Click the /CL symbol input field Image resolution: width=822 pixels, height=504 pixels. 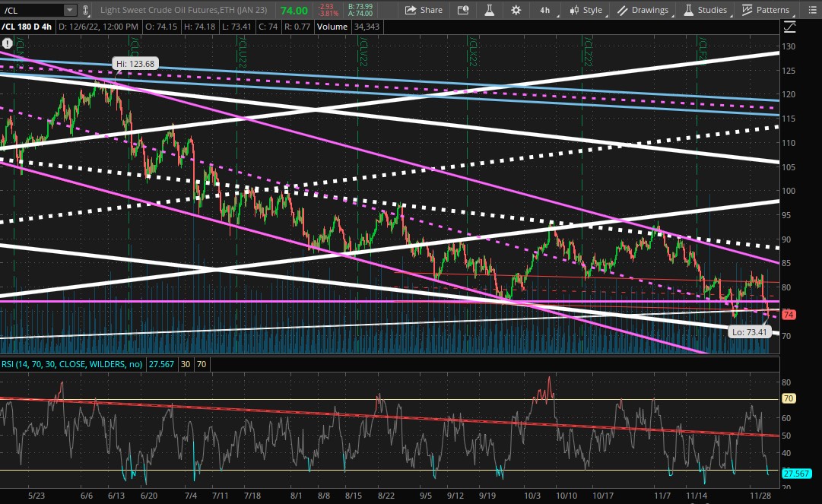pos(33,10)
